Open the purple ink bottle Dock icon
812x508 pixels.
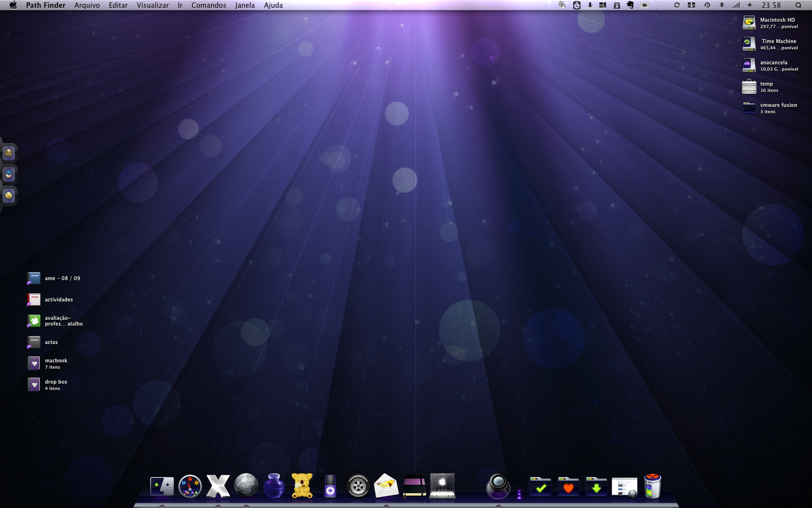coord(274,486)
